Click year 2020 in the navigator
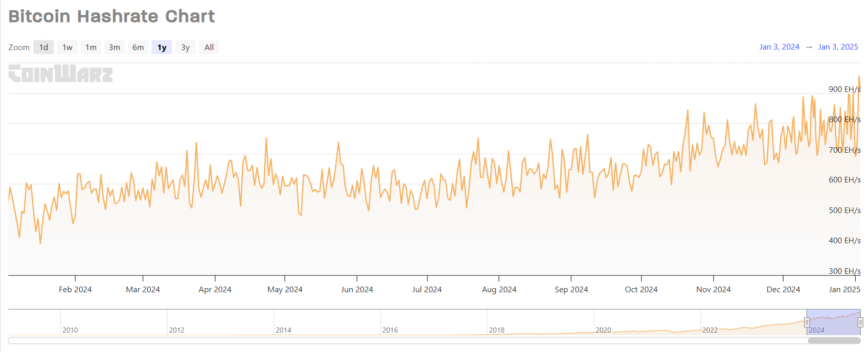 coord(603,330)
